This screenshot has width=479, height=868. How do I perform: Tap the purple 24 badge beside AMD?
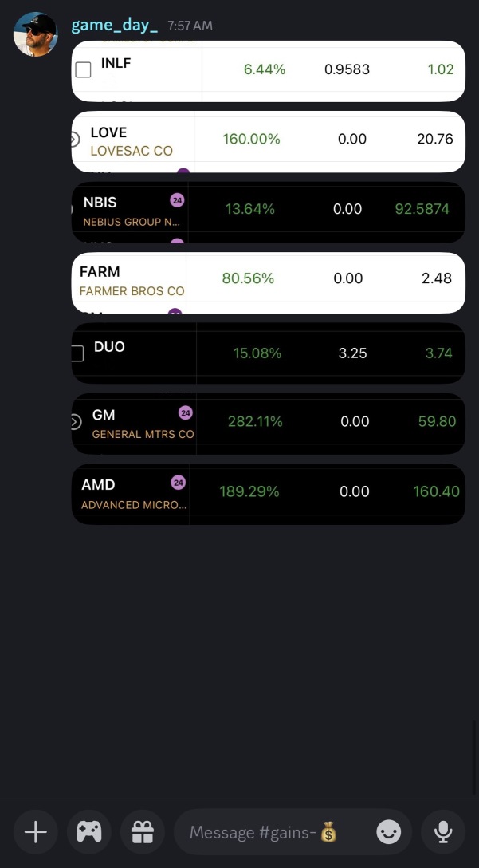179,483
